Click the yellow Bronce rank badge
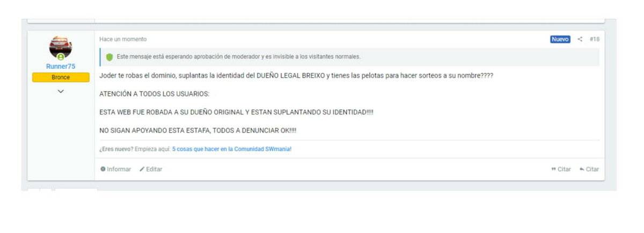This screenshot has width=644, height=233. coord(61,77)
